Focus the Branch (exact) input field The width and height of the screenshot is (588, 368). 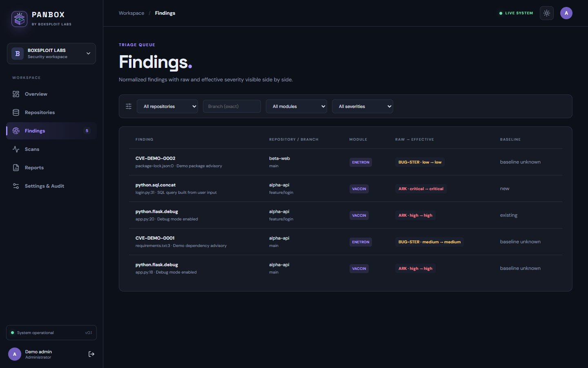[x=232, y=106]
